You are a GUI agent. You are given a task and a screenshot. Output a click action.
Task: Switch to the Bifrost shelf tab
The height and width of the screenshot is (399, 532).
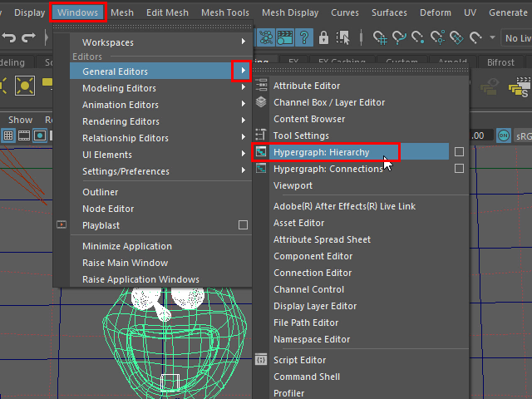pos(500,62)
